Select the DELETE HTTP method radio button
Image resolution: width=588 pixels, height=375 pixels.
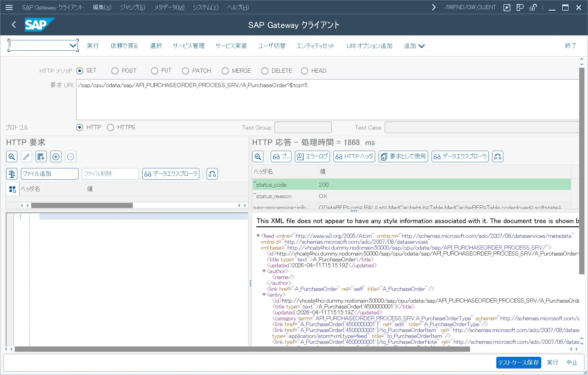[x=265, y=71]
